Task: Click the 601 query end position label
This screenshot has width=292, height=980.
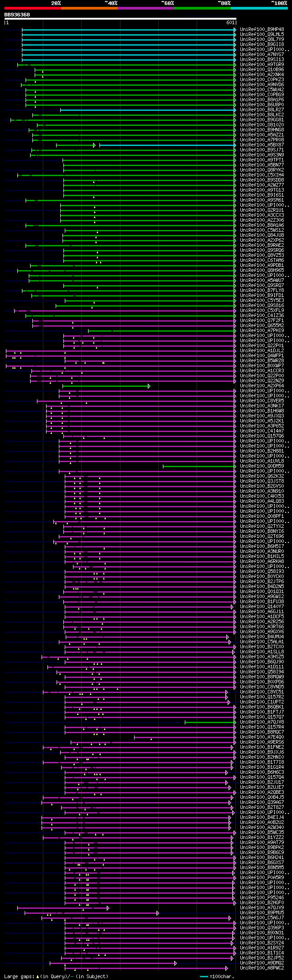Action: (x=230, y=22)
